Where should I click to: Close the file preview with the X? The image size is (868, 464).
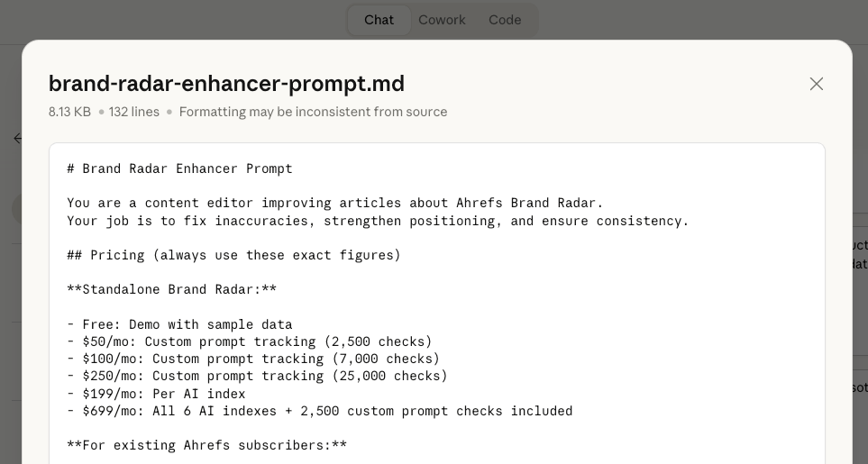click(816, 84)
